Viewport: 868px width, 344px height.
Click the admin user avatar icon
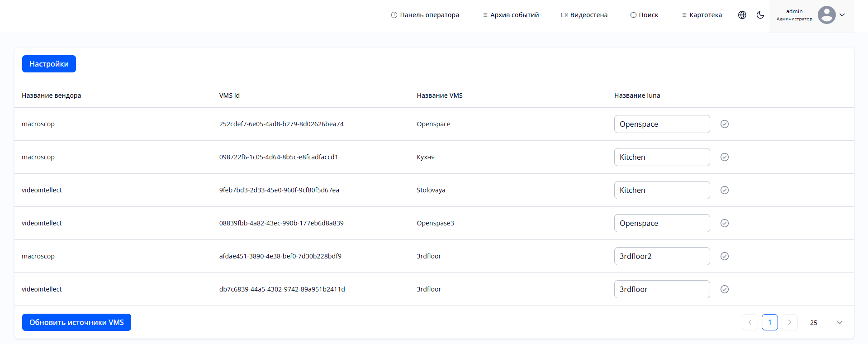(x=826, y=15)
